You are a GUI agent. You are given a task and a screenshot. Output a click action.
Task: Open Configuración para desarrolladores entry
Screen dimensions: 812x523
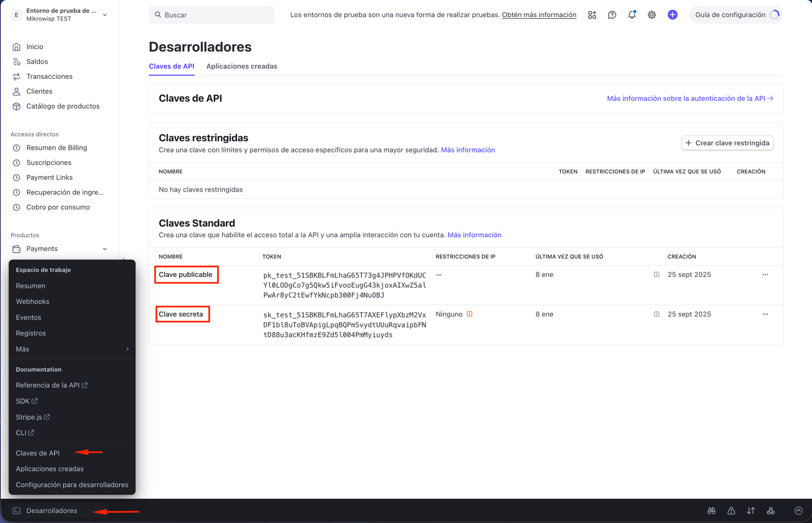[72, 485]
